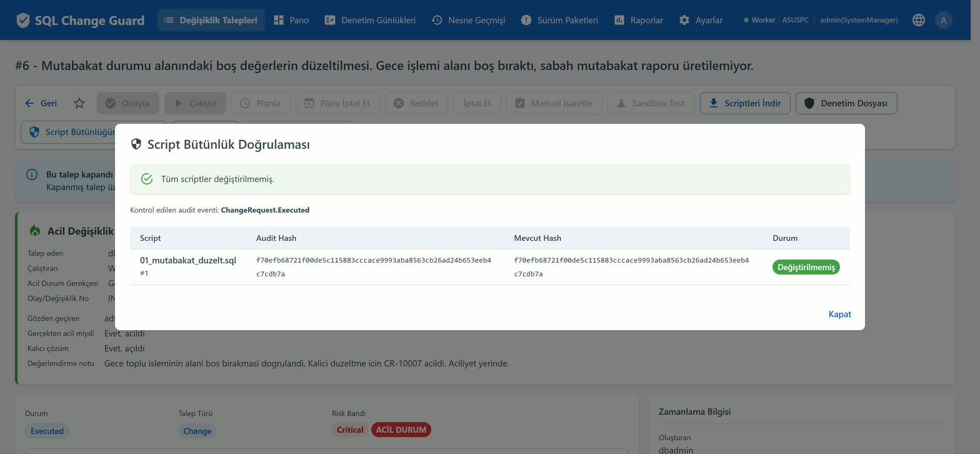Click the dbadmin creator name
This screenshot has width=980, height=454.
[x=676, y=450]
